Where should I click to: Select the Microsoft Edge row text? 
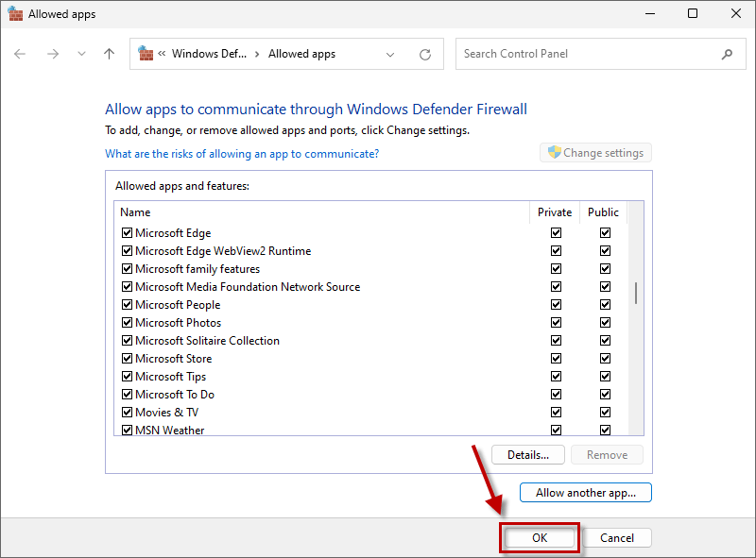[173, 233]
